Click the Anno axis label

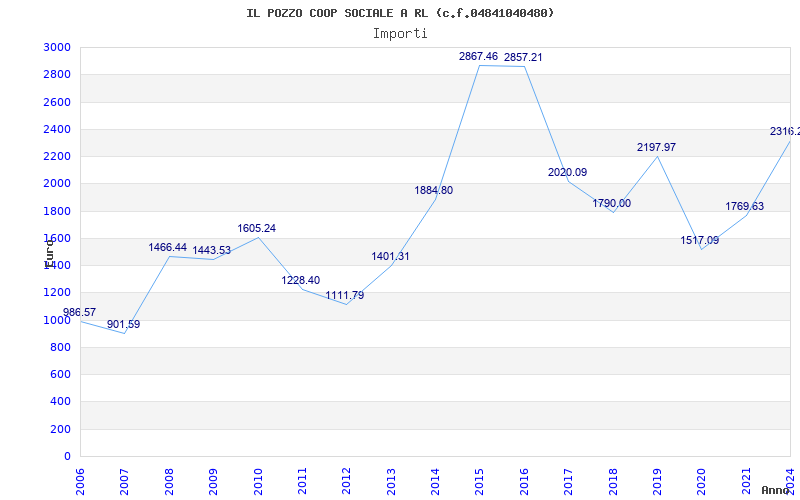point(775,490)
